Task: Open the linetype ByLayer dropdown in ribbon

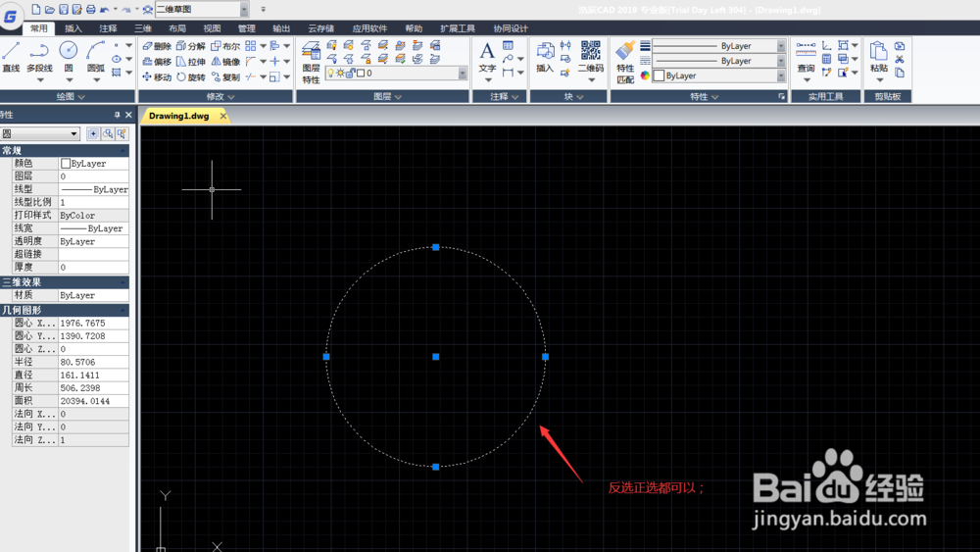Action: point(781,61)
